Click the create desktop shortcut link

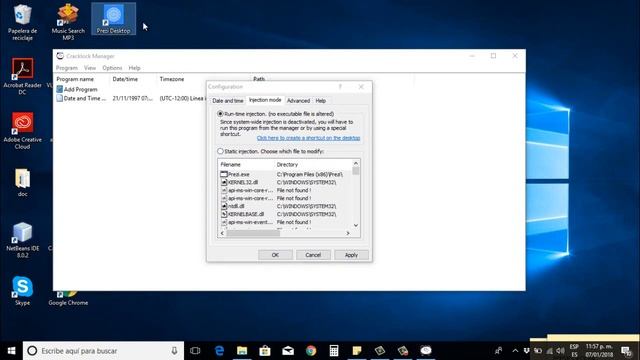(308, 138)
